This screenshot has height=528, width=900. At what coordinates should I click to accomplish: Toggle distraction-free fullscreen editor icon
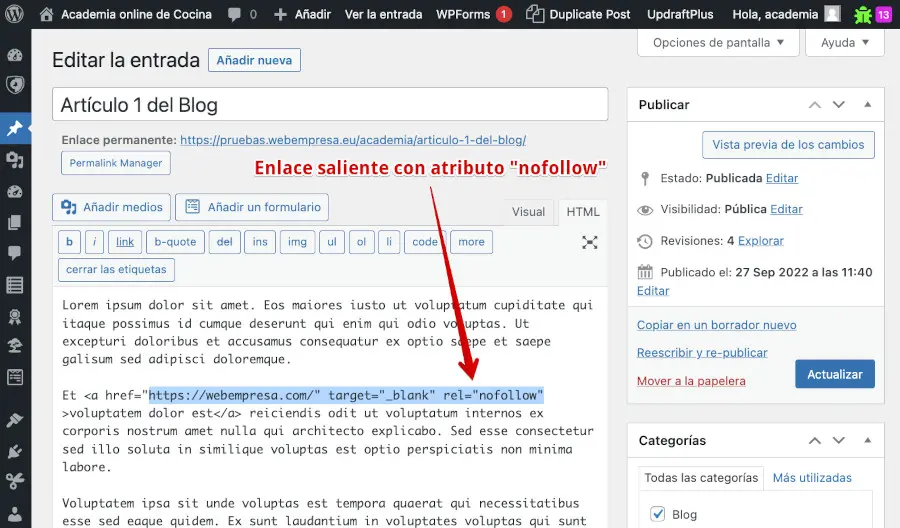point(590,242)
